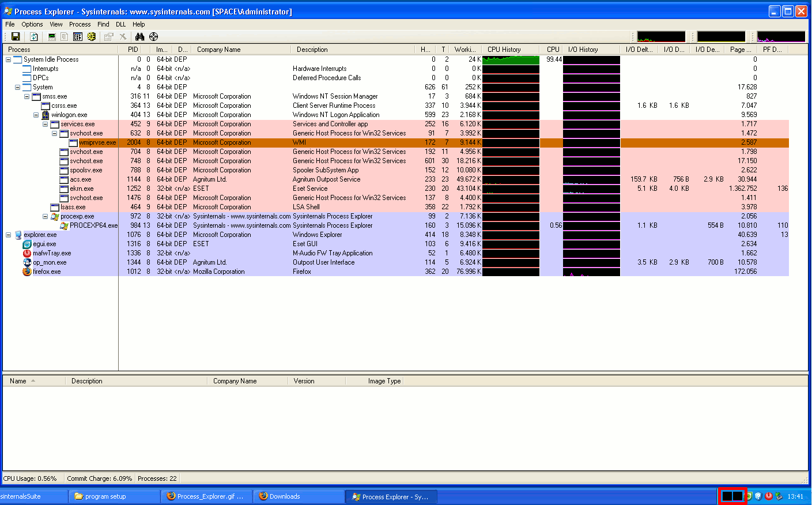Click the blue shield tray icon

tap(758, 496)
